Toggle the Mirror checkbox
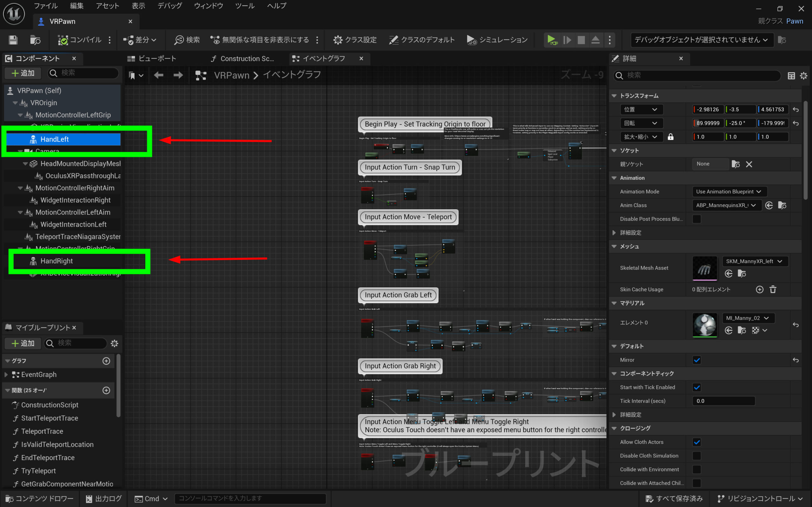The image size is (812, 507). point(697,360)
